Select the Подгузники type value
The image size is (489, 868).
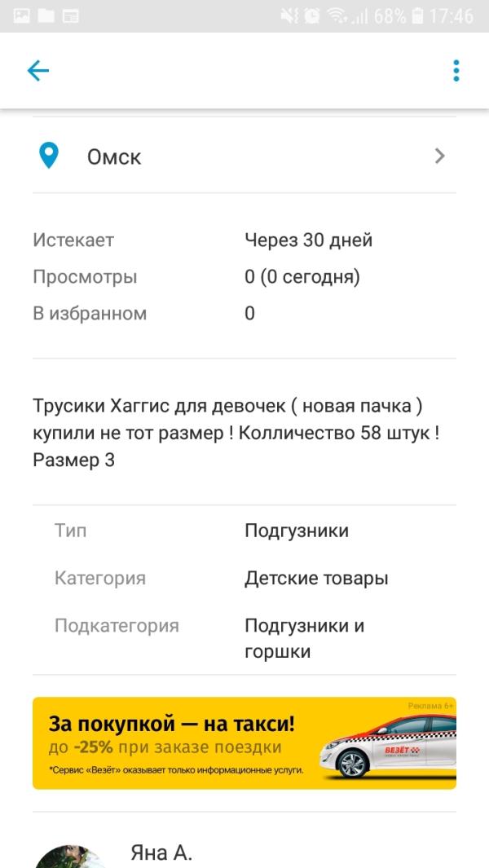(297, 531)
